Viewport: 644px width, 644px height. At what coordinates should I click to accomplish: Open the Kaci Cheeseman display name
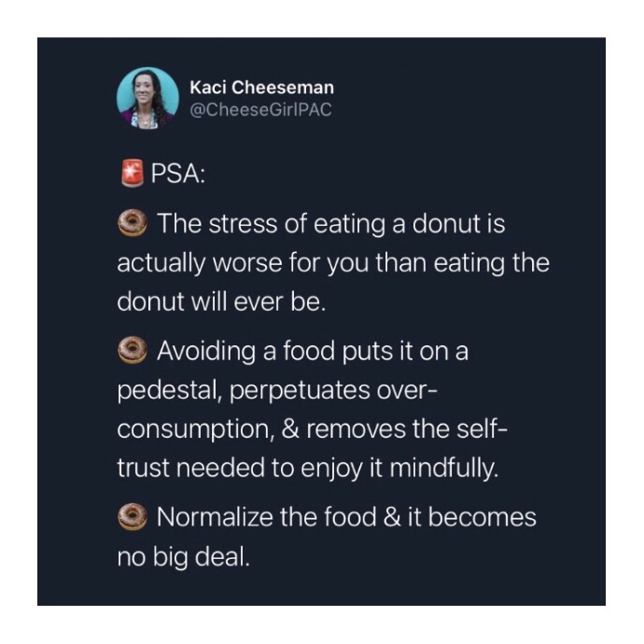coord(260,88)
